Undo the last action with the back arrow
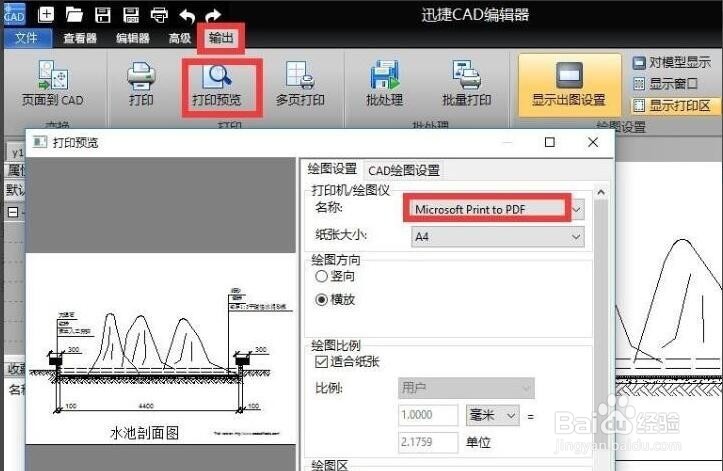Screen dimensions: 723x471 coord(187,16)
